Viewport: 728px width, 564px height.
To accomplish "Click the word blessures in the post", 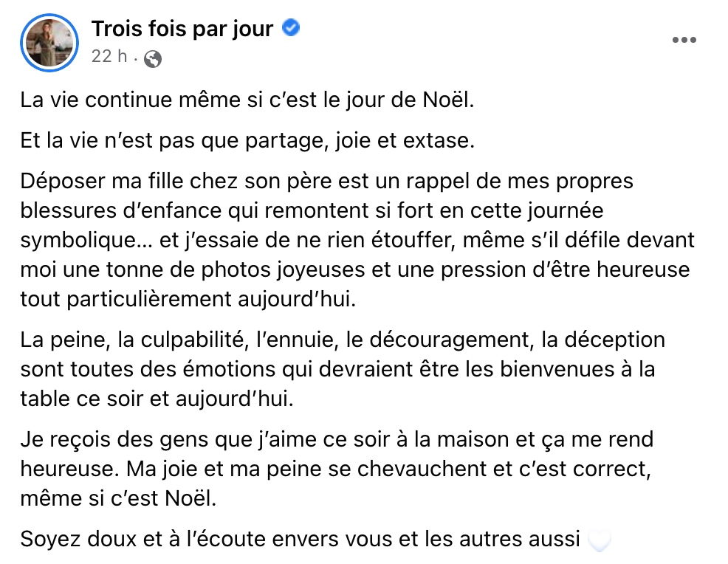I will 68,210.
